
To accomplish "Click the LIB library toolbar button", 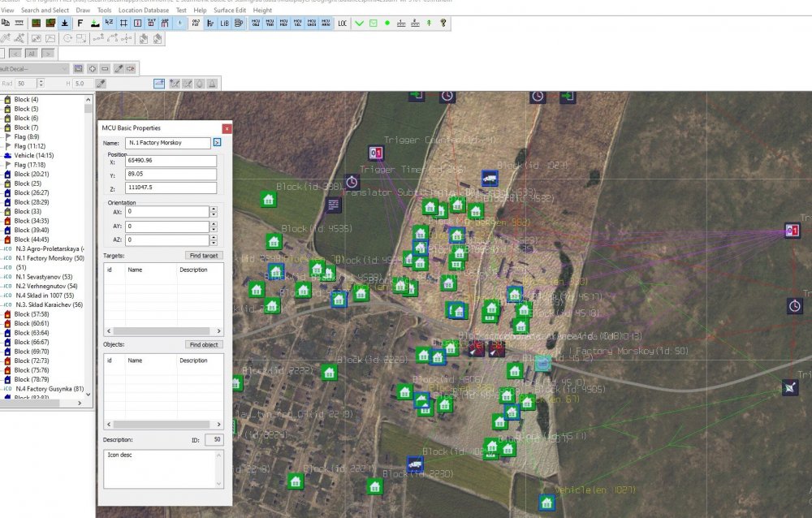I will click(x=224, y=24).
